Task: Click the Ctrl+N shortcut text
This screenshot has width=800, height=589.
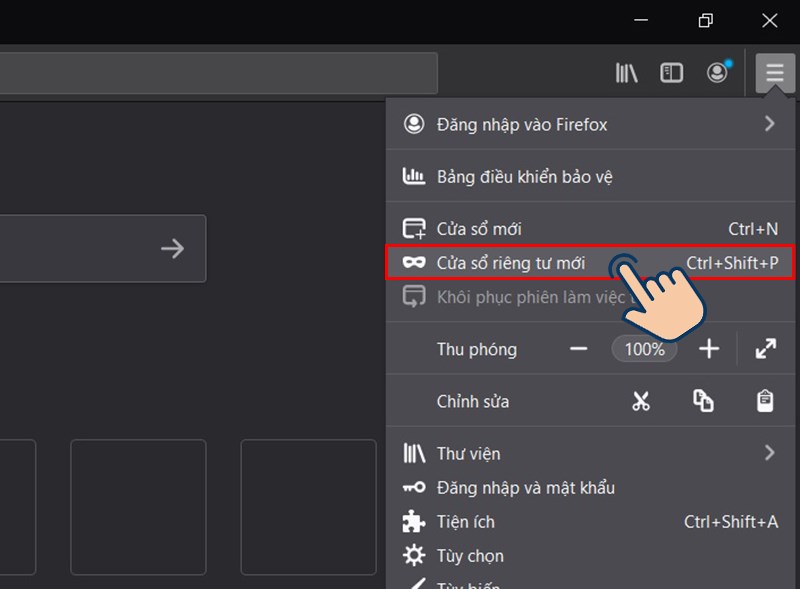Action: tap(753, 229)
